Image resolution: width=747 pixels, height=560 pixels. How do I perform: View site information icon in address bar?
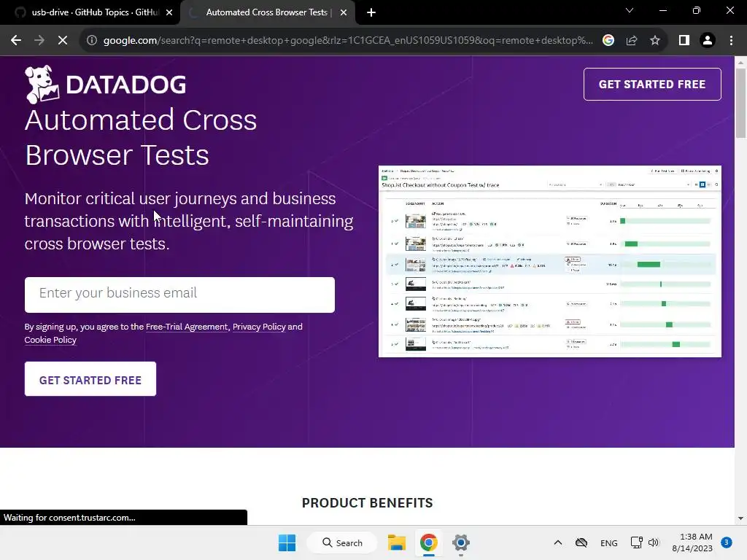tap(91, 41)
